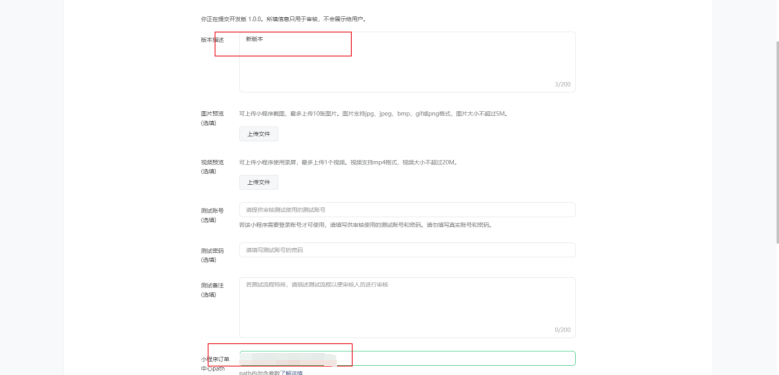Open the path details link
The width and height of the screenshot is (779, 375).
click(x=294, y=373)
